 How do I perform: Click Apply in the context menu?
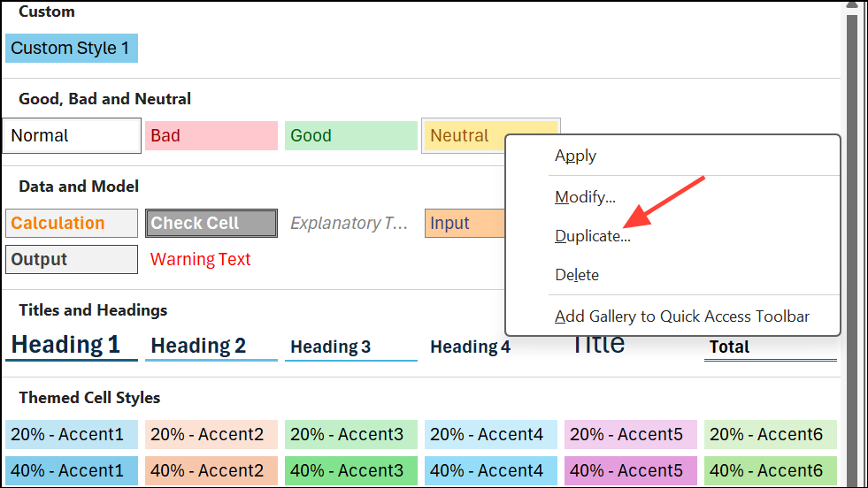click(575, 156)
